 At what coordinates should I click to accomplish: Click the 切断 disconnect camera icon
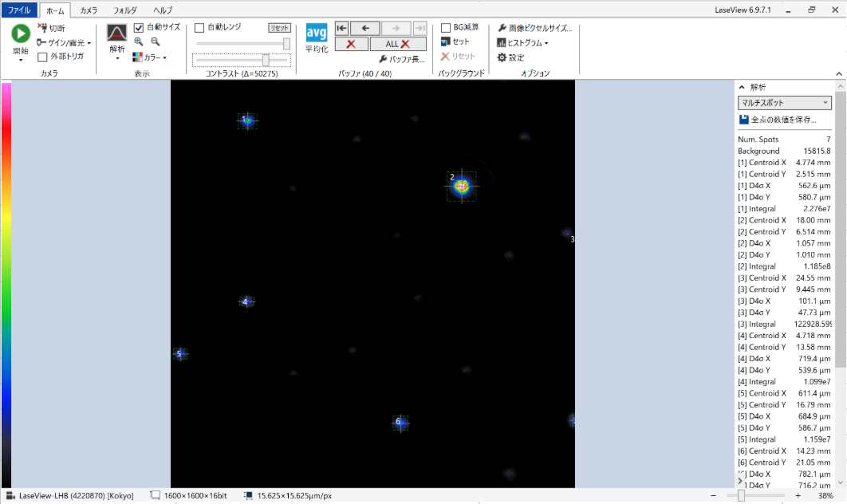tap(43, 28)
